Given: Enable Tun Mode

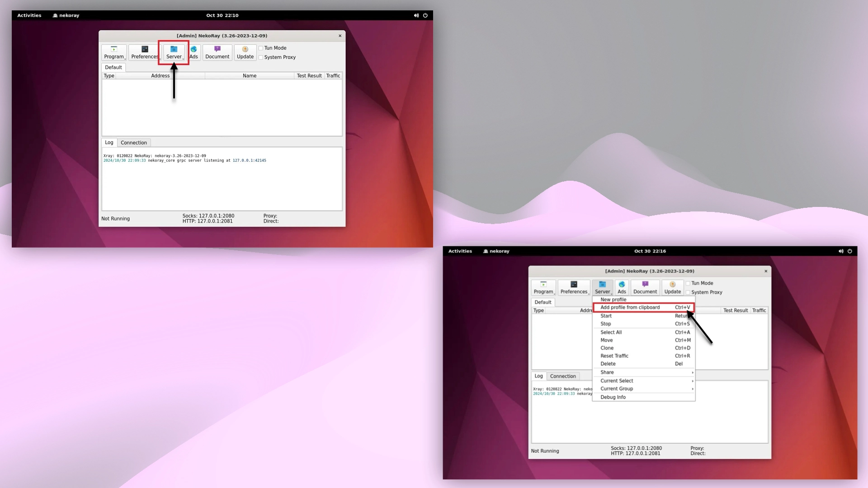Looking at the screenshot, I should coord(261,48).
